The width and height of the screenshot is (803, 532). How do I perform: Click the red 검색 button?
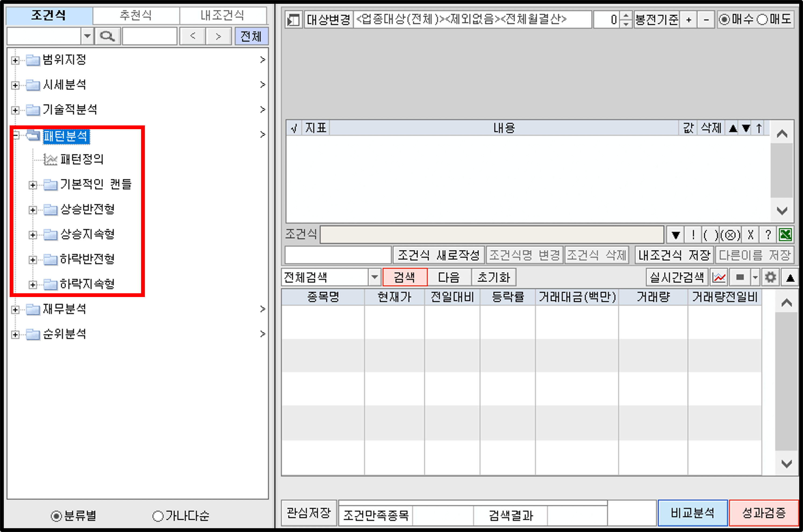404,277
